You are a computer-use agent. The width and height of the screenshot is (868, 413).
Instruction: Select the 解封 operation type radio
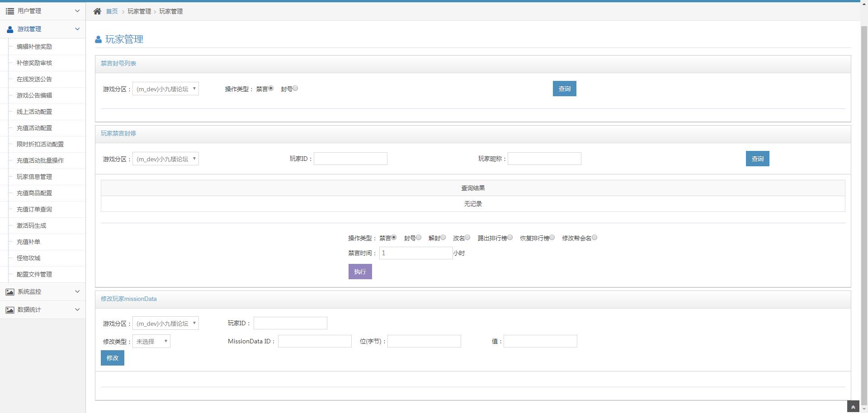(443, 238)
